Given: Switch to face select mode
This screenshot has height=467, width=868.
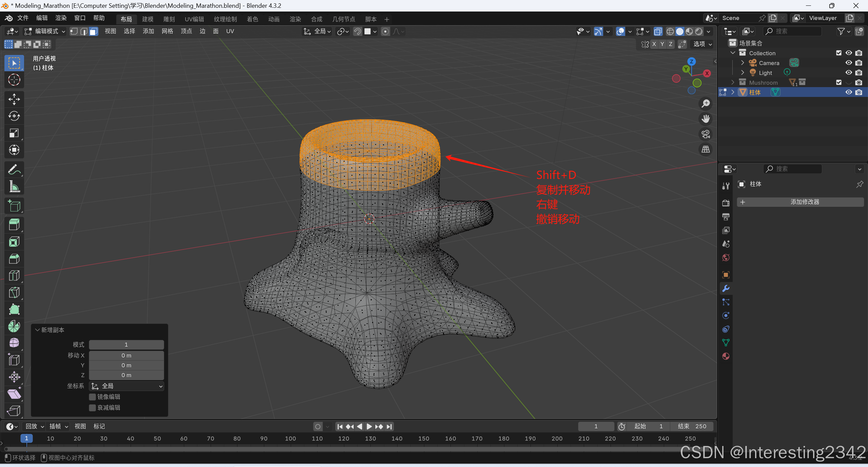Looking at the screenshot, I should (x=94, y=32).
